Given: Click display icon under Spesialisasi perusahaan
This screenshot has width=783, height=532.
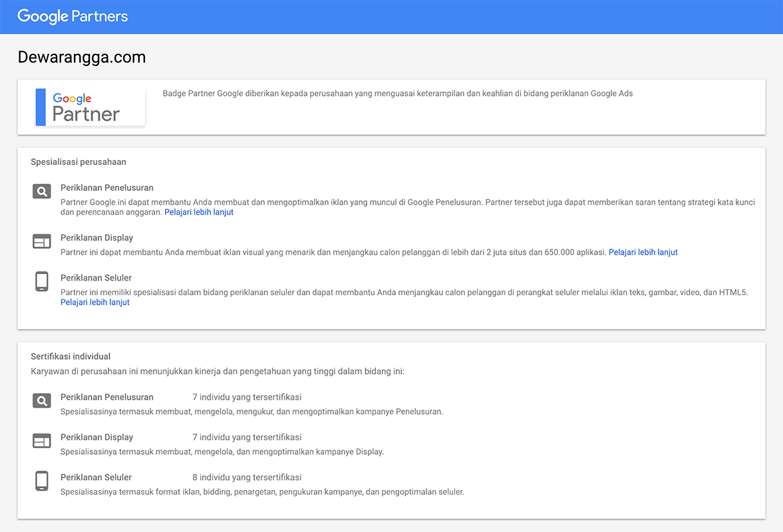Looking at the screenshot, I should pyautogui.click(x=42, y=241).
